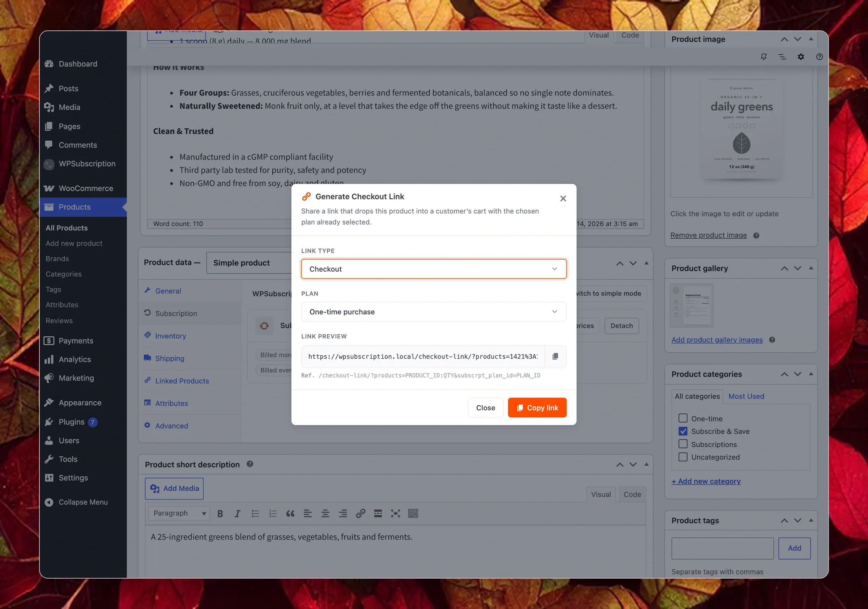Open the Paragraph format dropdown
868x609 pixels.
[x=179, y=513]
